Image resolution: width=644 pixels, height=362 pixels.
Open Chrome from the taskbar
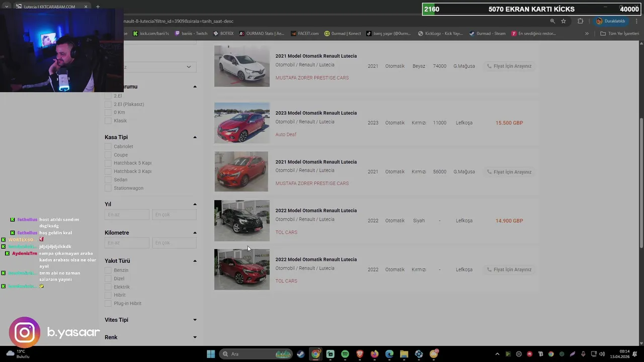315,354
